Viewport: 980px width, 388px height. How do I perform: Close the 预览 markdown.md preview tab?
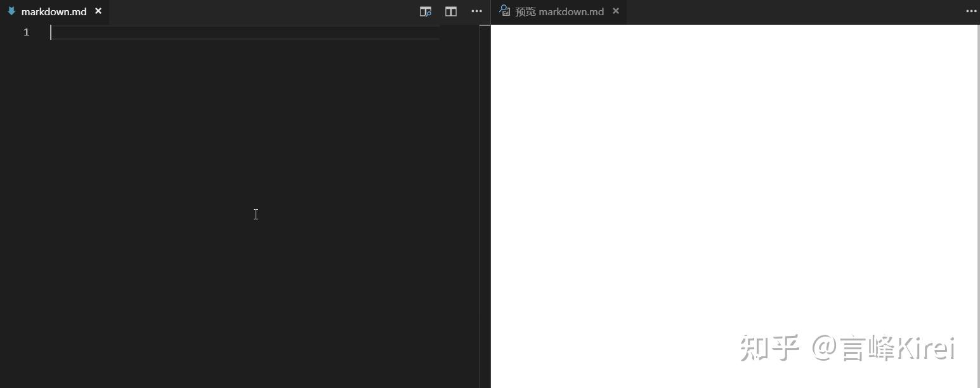(615, 11)
